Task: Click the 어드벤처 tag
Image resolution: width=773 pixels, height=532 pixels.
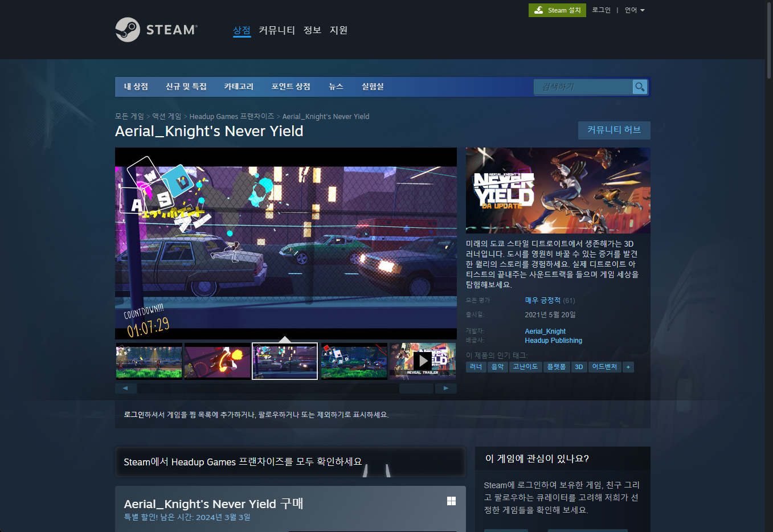Action: pos(605,367)
